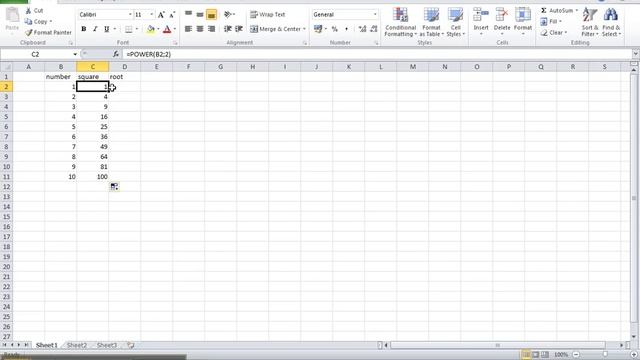Click the 100% zoom level
Screen dimensions: 640x360
[x=561, y=355]
